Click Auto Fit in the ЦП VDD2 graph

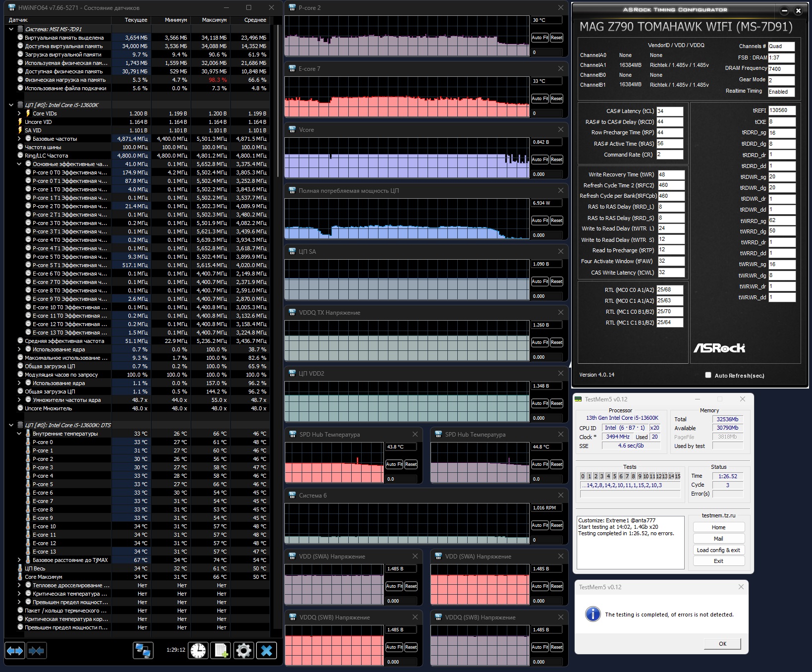coord(540,403)
